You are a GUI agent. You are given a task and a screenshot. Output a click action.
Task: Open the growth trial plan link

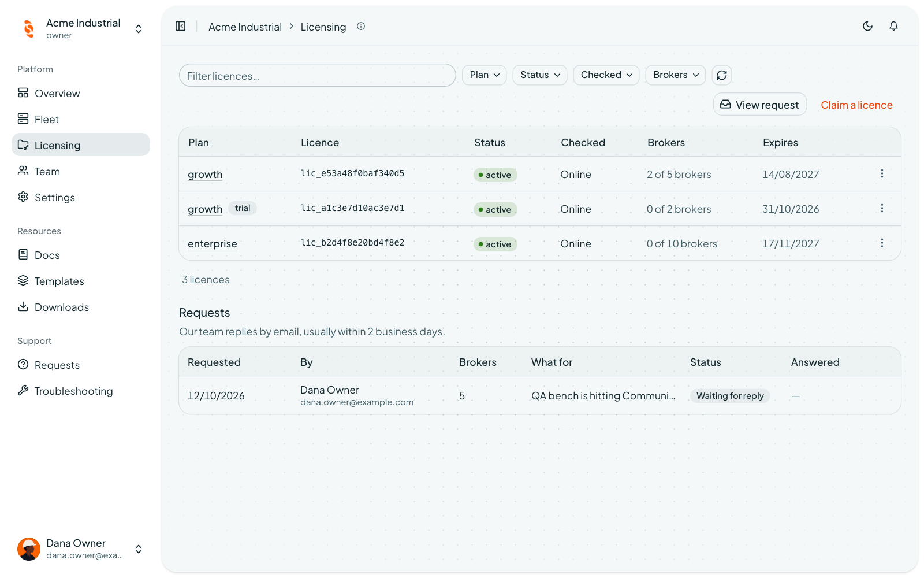click(205, 209)
